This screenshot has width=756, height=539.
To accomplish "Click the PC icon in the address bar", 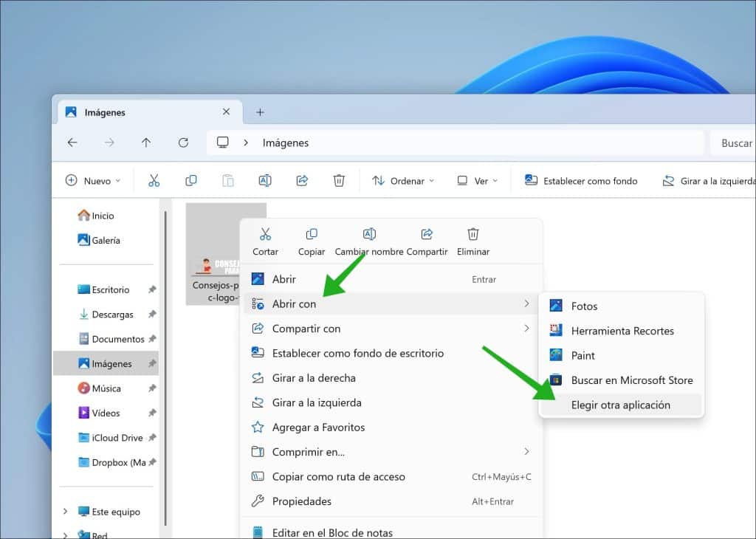I will [223, 143].
